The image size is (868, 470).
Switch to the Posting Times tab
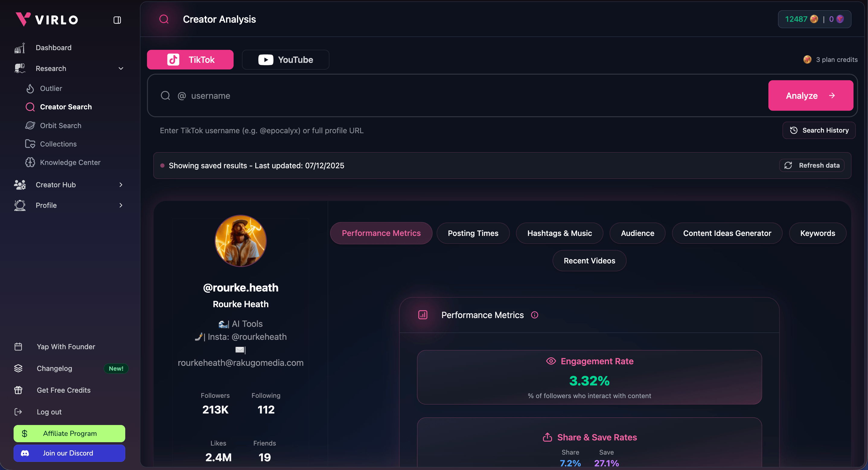[473, 233]
